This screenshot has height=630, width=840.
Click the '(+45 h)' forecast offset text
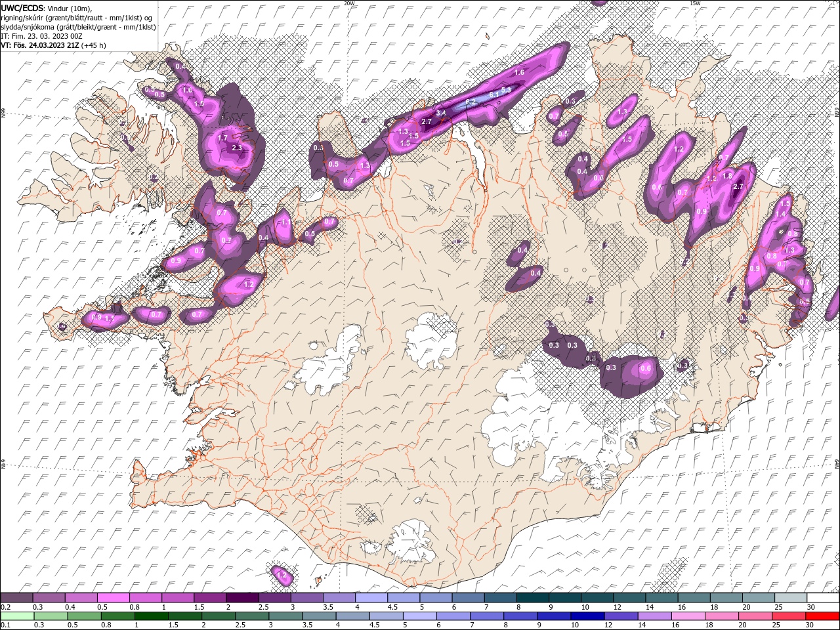(x=94, y=45)
